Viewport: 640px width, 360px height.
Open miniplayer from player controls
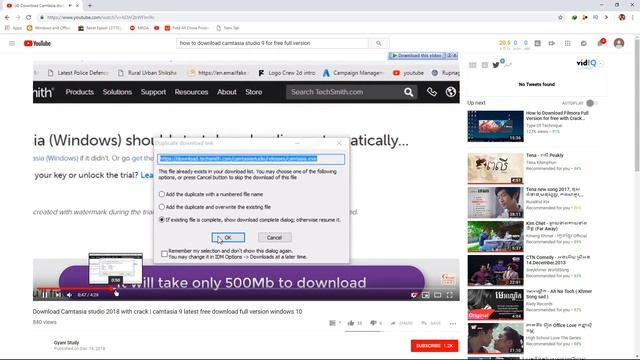point(426,295)
